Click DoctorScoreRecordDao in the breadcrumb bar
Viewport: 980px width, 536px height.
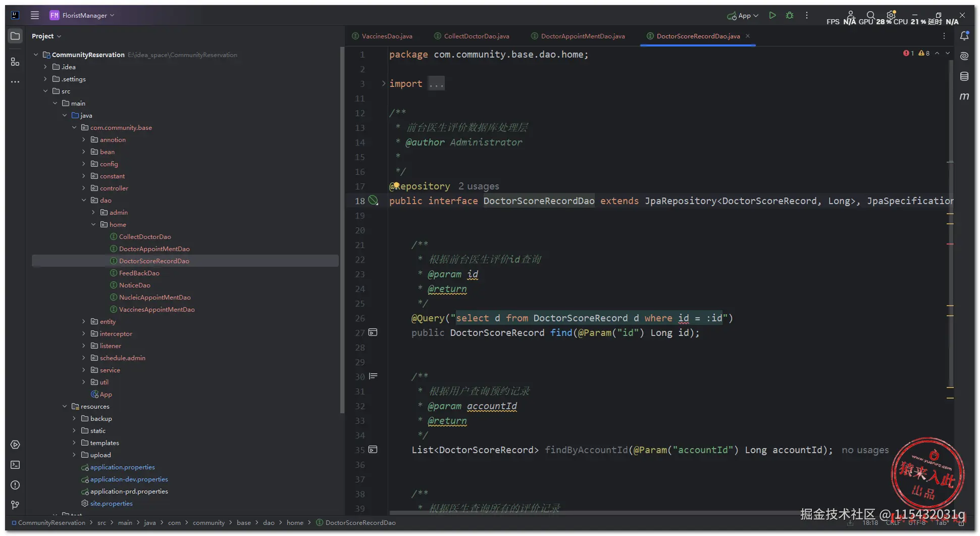356,523
